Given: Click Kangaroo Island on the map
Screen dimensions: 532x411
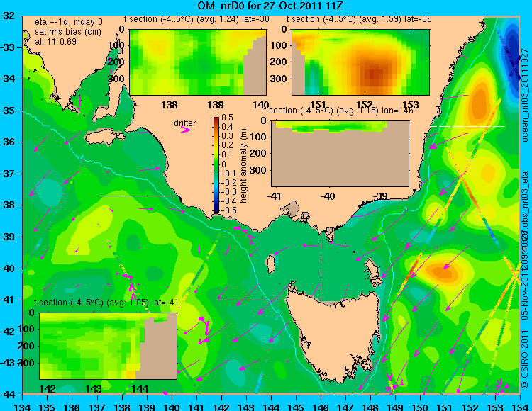Looking at the screenshot, I should point(105,137).
